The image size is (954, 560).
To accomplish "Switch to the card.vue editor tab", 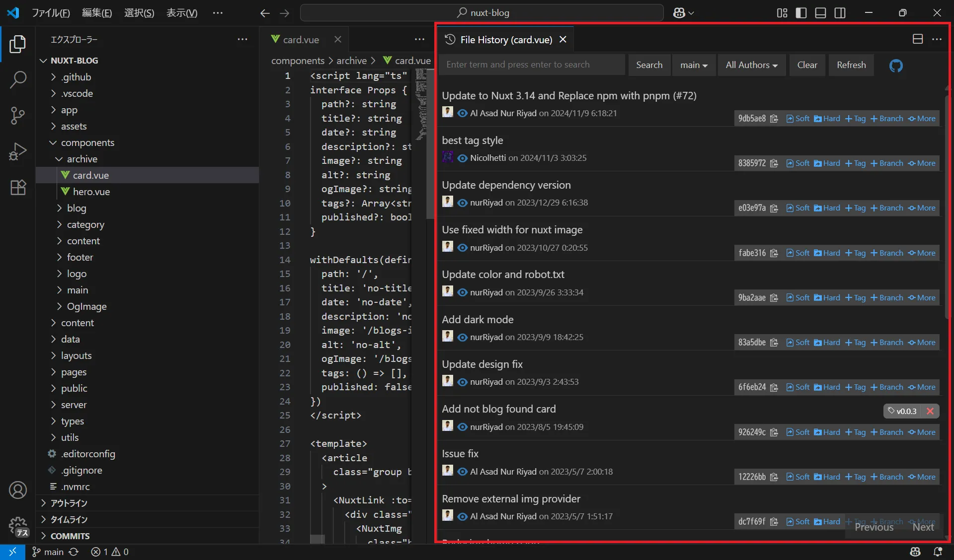I will pos(301,39).
